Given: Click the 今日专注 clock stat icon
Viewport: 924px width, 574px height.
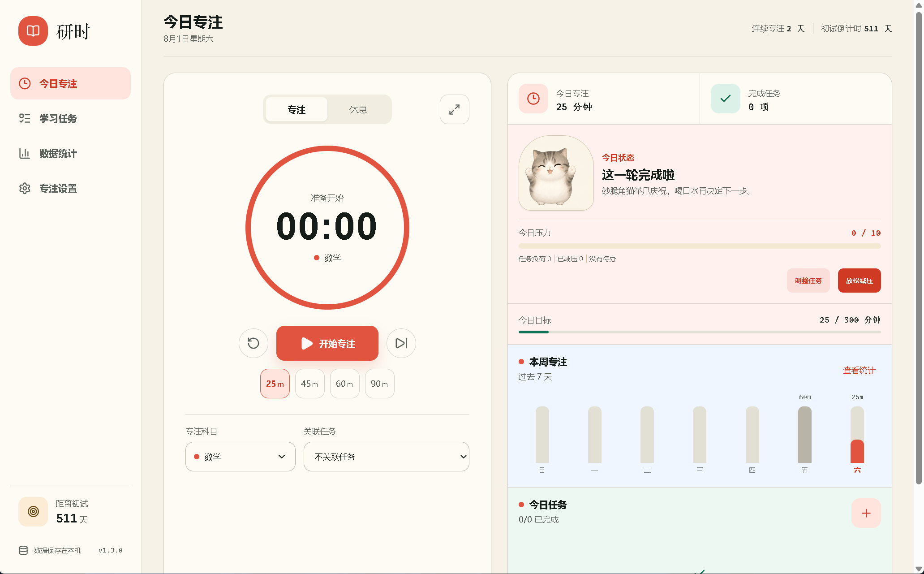Looking at the screenshot, I should [x=533, y=99].
